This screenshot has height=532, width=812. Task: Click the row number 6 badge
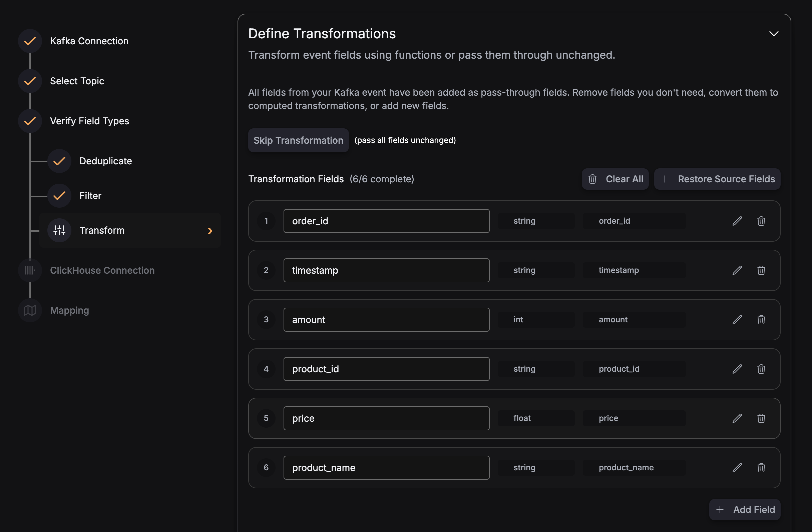(x=266, y=467)
